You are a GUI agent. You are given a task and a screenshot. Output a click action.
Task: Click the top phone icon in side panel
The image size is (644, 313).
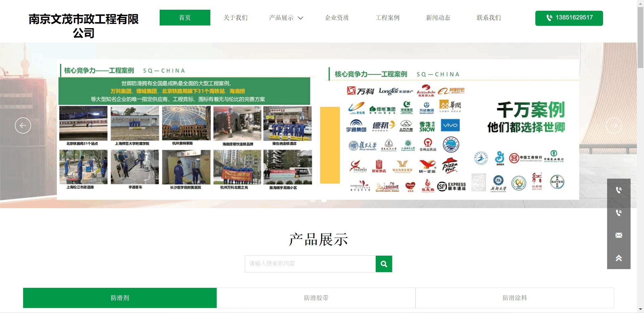[619, 190]
